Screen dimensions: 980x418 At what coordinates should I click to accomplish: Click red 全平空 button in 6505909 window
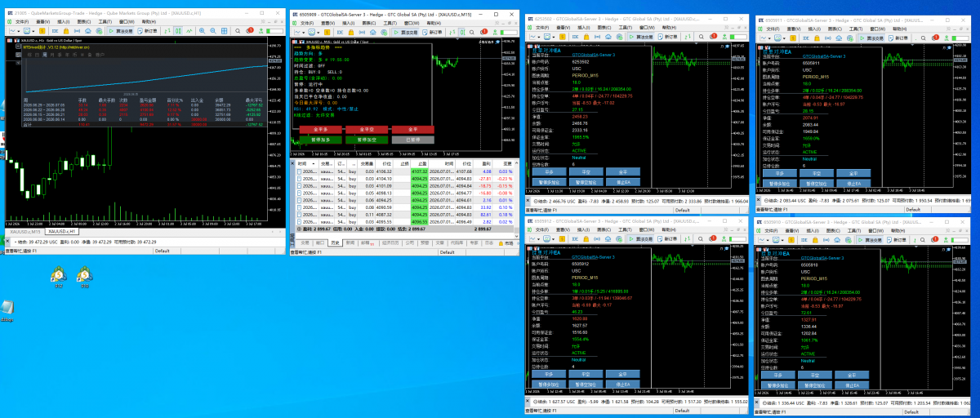coord(367,130)
